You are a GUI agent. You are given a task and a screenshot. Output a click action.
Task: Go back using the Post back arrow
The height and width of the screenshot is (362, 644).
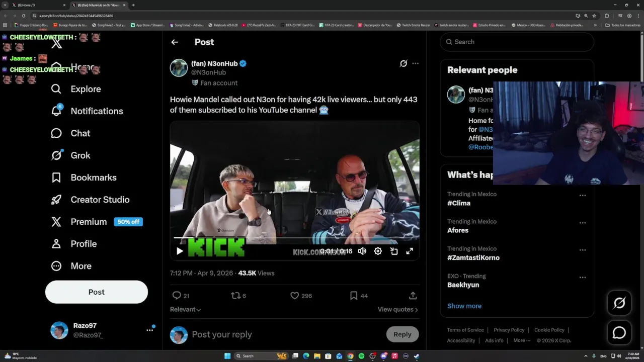[175, 42]
